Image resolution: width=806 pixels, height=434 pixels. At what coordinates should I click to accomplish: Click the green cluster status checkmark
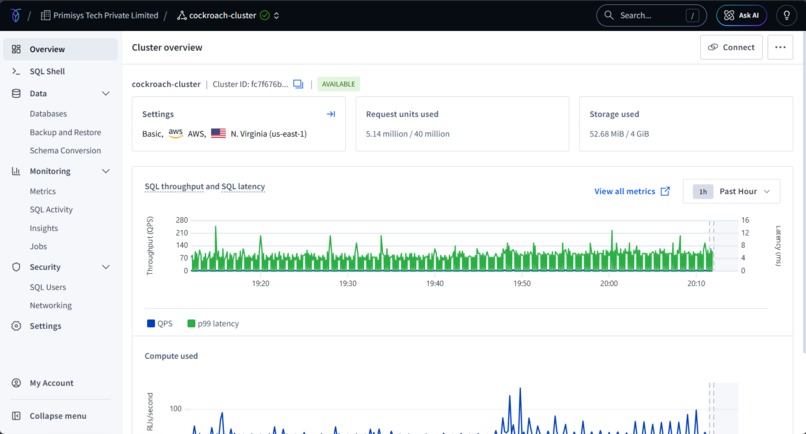tap(264, 15)
